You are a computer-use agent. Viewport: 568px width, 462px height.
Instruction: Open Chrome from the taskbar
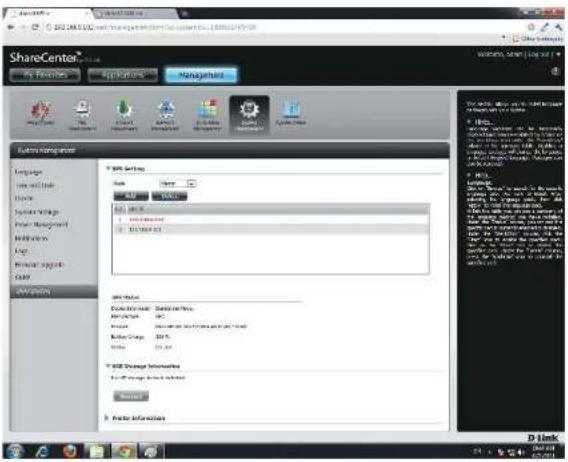(x=124, y=451)
